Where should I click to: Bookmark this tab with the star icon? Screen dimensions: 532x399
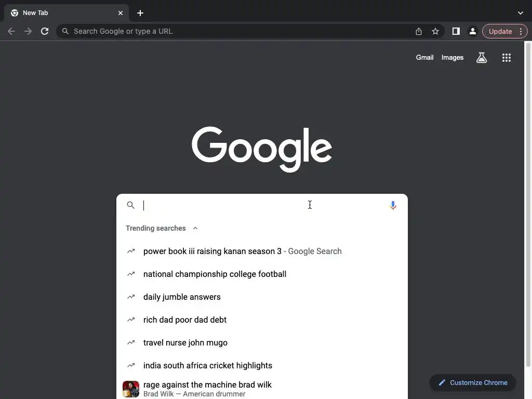click(x=435, y=31)
